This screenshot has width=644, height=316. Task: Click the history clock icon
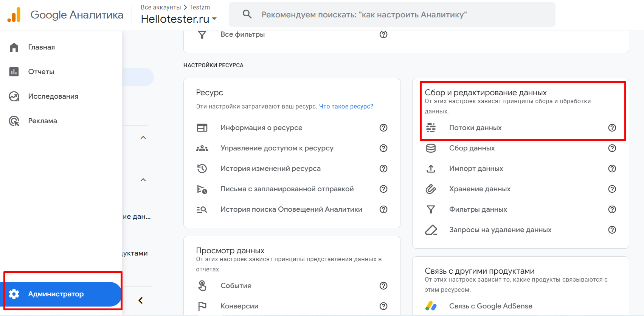point(202,169)
